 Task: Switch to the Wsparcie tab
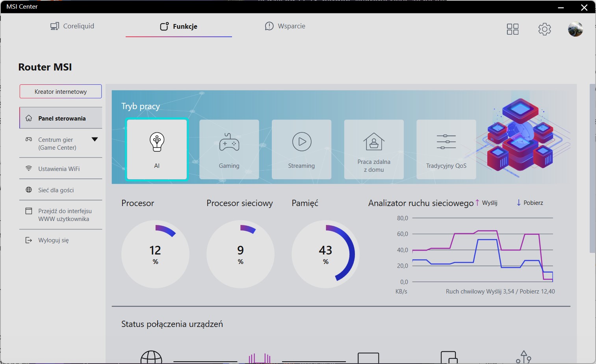285,26
